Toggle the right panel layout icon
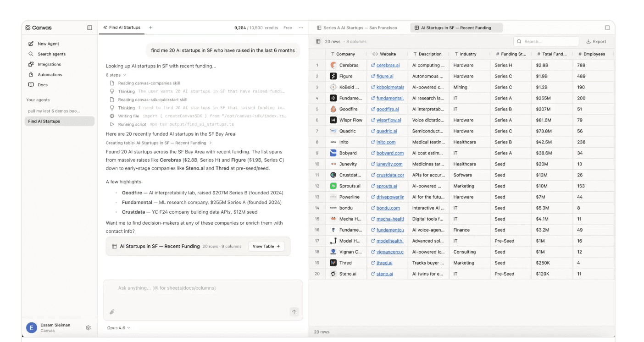This screenshot has height=342, width=644. pyautogui.click(x=607, y=28)
